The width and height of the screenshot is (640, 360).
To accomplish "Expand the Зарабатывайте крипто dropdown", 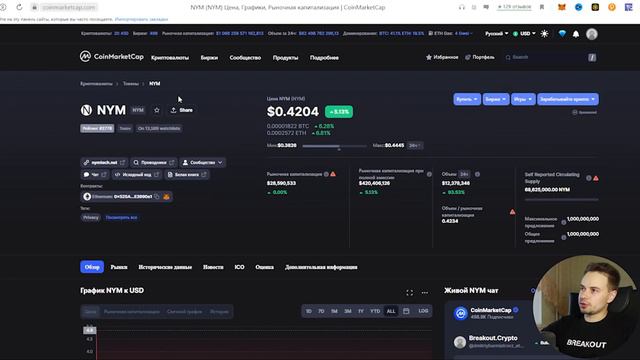I will click(568, 99).
